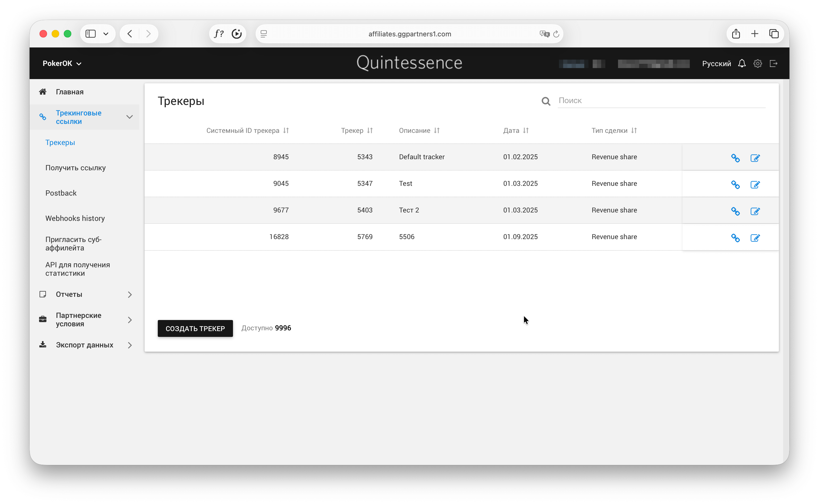Collapse Трекинговые ссылки section

[x=130, y=117]
